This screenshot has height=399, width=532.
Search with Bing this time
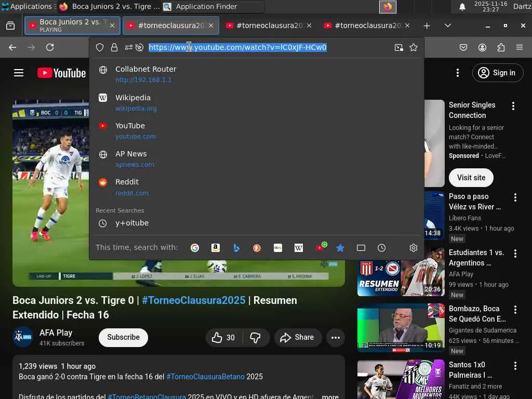point(236,248)
